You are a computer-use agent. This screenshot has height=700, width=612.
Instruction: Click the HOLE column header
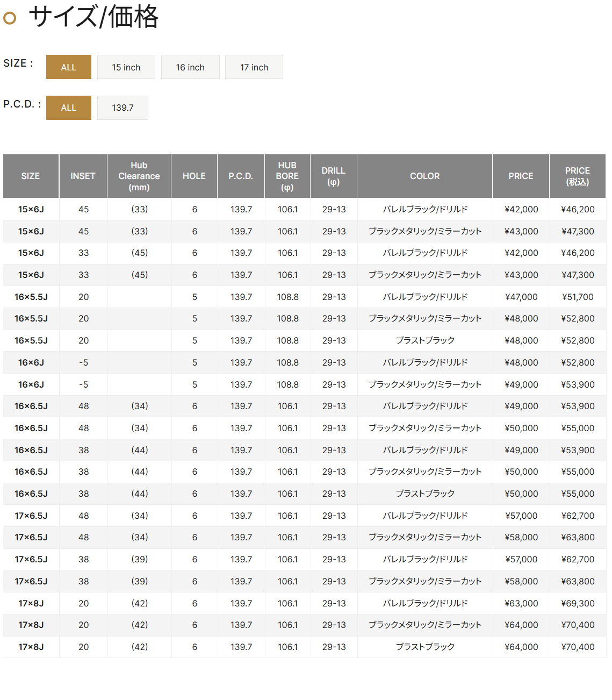pyautogui.click(x=194, y=176)
